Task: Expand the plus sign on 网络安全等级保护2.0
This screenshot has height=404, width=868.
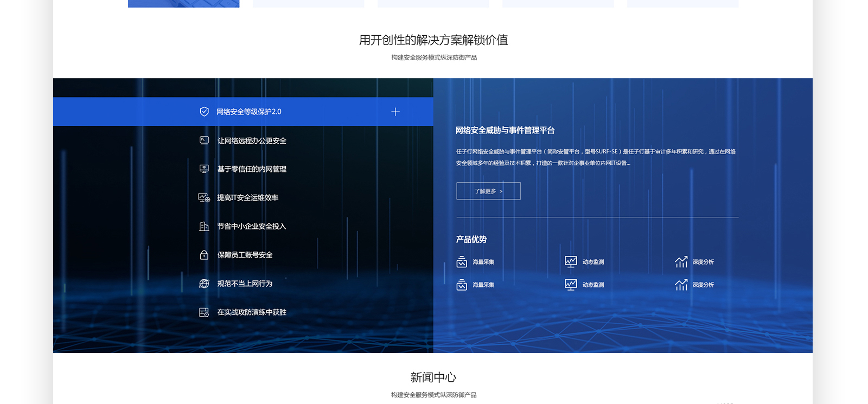Action: 395,112
